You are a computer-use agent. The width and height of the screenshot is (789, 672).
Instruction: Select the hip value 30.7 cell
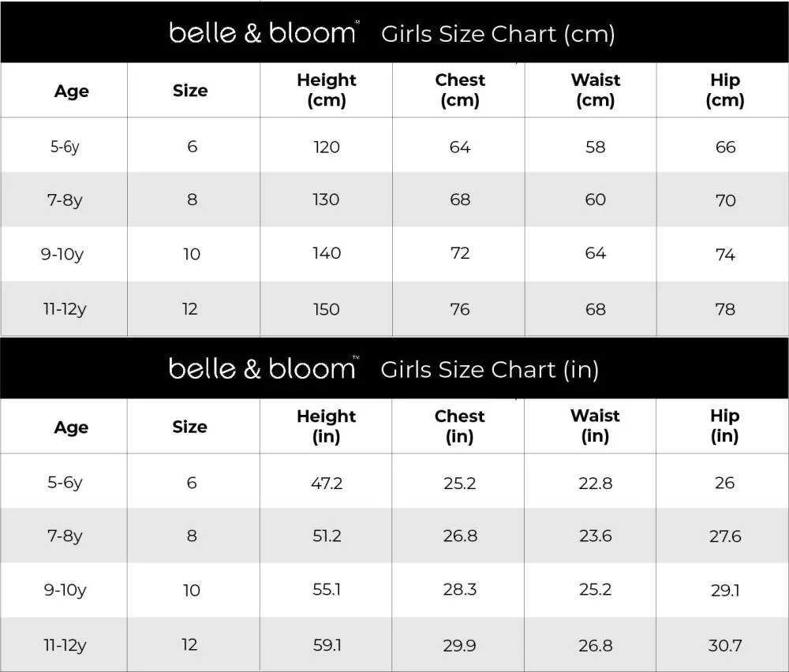coord(724,645)
